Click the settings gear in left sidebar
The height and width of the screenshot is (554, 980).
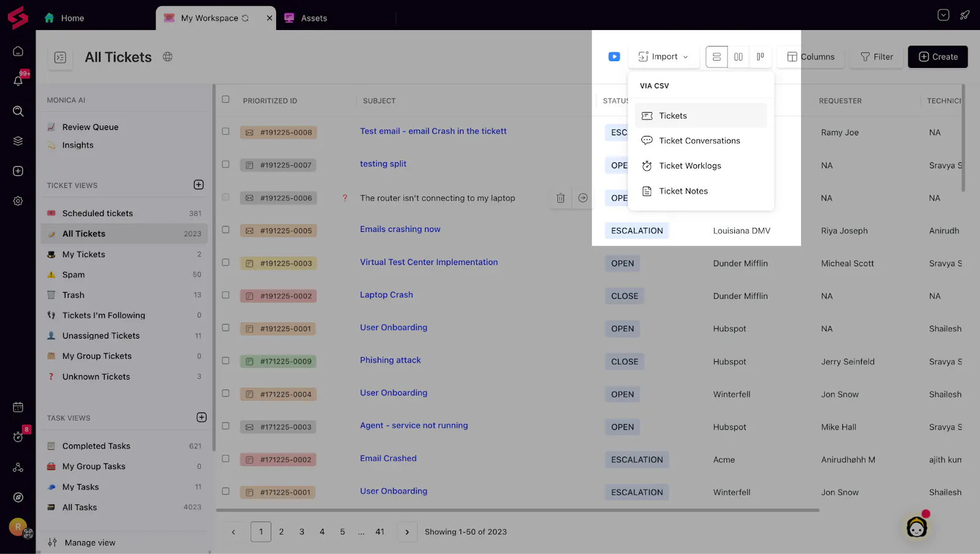[18, 201]
